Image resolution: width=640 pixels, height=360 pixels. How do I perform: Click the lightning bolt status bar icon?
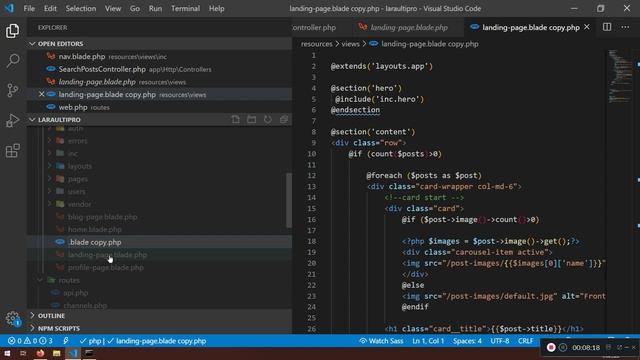point(66,341)
